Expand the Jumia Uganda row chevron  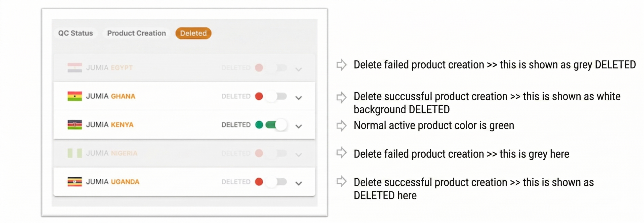coord(299,183)
